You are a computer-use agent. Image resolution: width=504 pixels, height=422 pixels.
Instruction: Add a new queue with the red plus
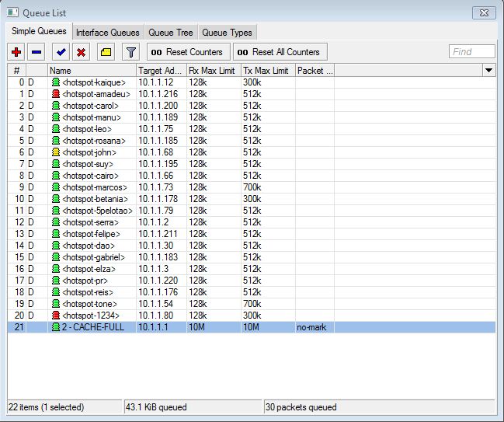pos(16,52)
